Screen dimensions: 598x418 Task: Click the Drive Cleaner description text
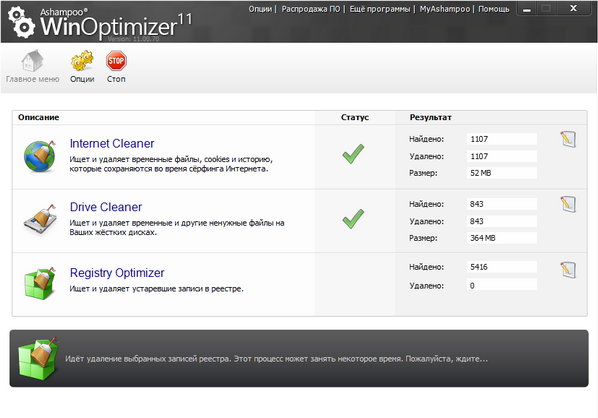(177, 228)
